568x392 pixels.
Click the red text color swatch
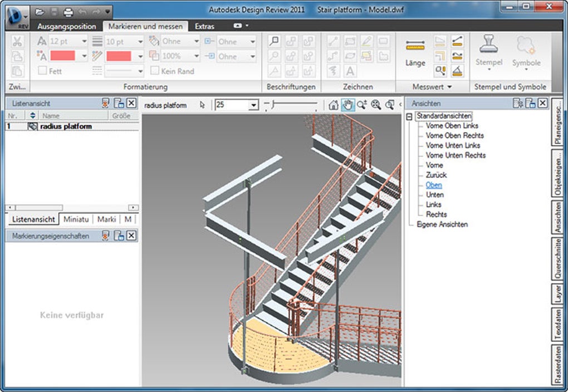(x=62, y=56)
